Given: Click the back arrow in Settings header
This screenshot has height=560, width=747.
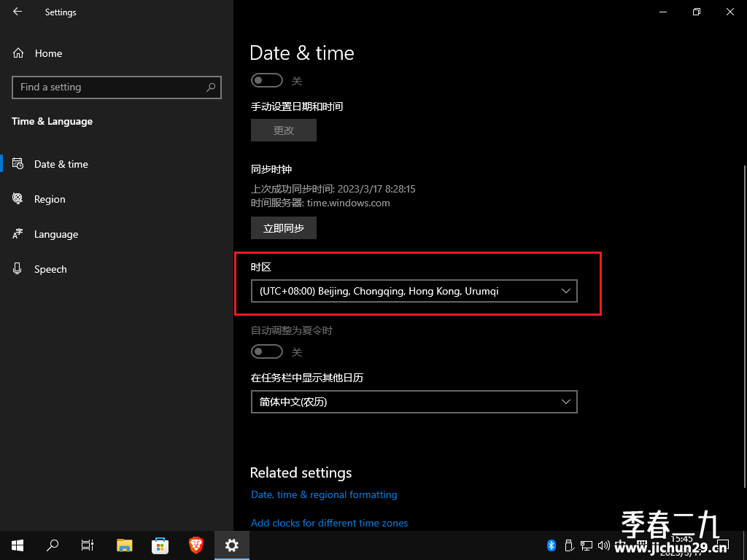Looking at the screenshot, I should [x=18, y=12].
